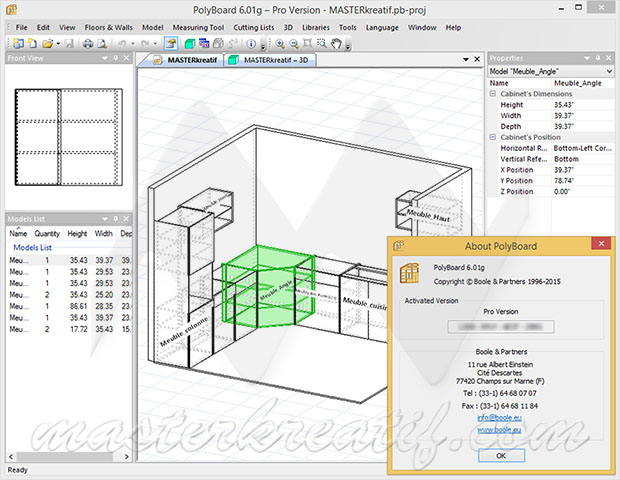
Task: Open the Measuring Tool menu
Action: 198,28
